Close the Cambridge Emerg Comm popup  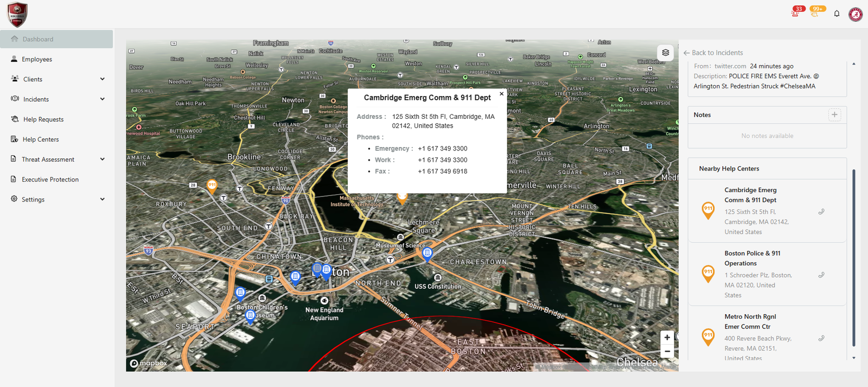(501, 94)
